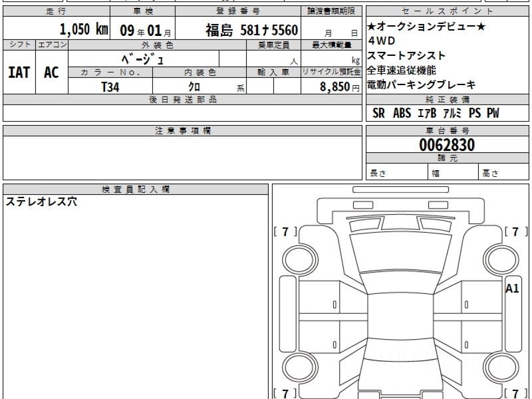Select the inspection date 09年01月
Image resolution: width=532 pixels, height=399 pixels.
[145, 31]
